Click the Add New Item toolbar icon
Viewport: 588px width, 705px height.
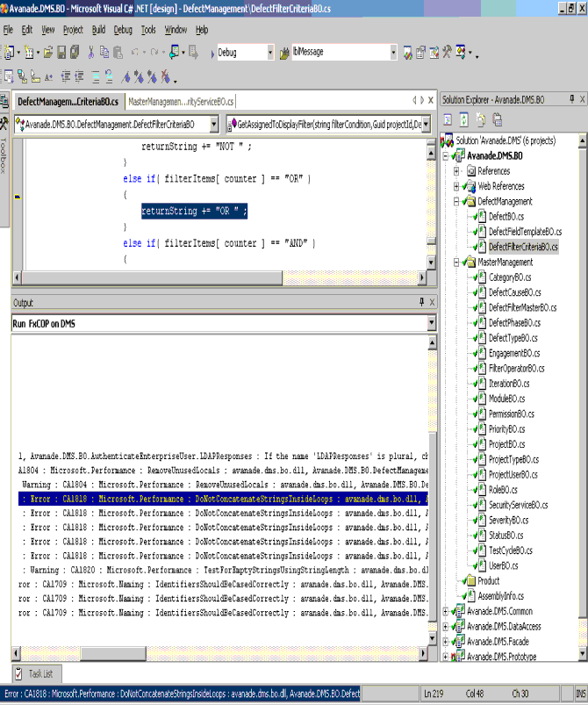29,53
